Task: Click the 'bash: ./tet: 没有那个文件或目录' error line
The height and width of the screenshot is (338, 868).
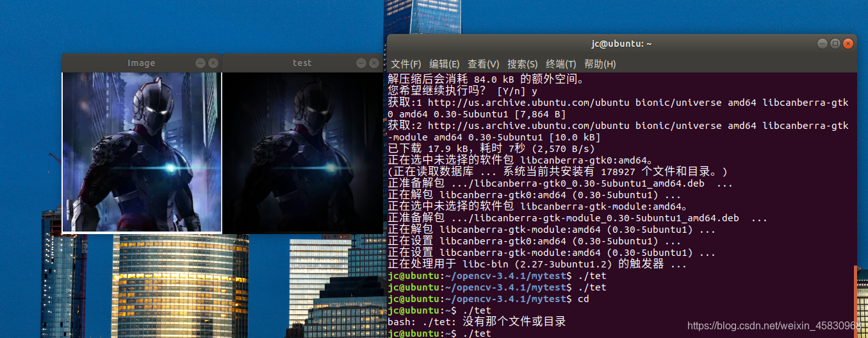Action: [x=477, y=322]
